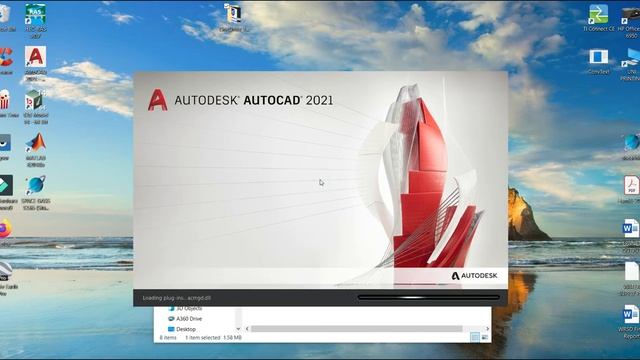
Task: Switch Explorer to details view
Action: point(475,337)
